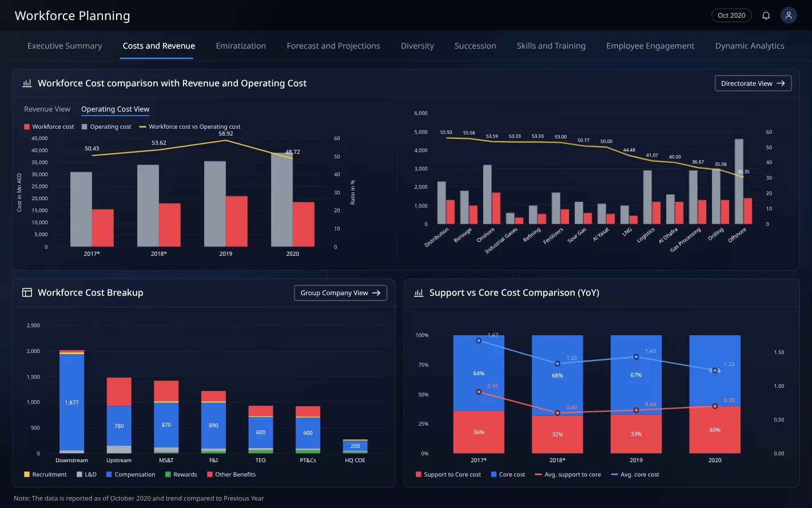Image resolution: width=812 pixels, height=508 pixels.
Task: Click the Downstream compensation bar labeled 1,877
Action: point(72,402)
